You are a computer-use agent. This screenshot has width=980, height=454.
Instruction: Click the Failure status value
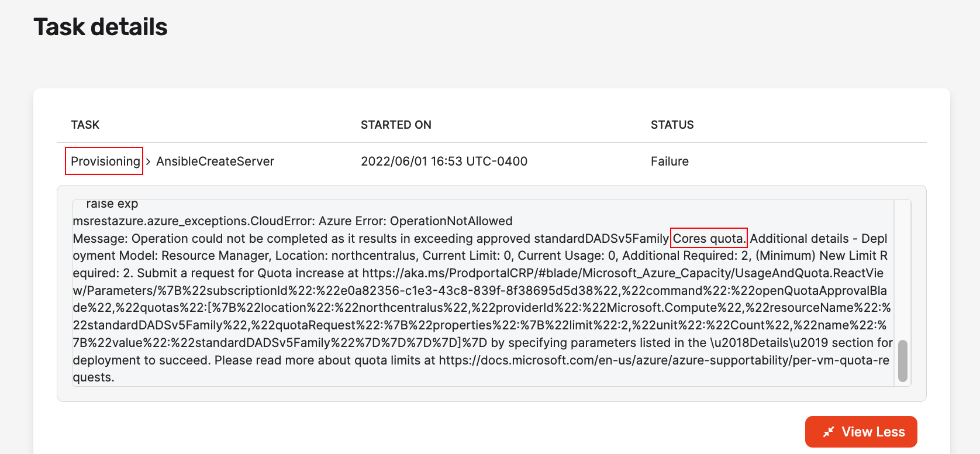point(670,161)
